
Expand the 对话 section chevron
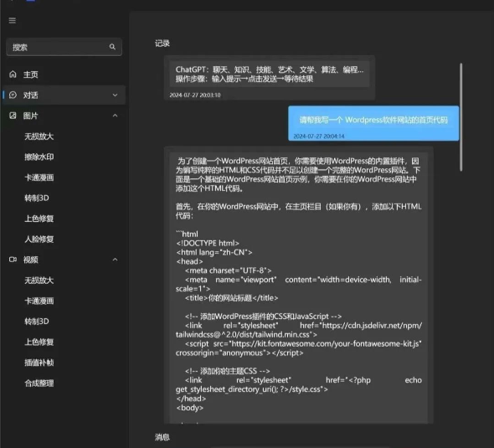point(115,95)
